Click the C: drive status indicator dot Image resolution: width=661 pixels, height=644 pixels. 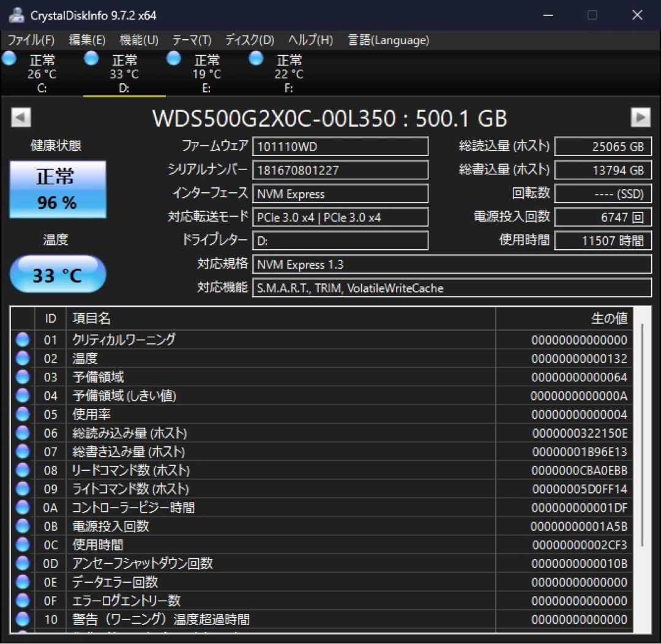click(x=9, y=58)
